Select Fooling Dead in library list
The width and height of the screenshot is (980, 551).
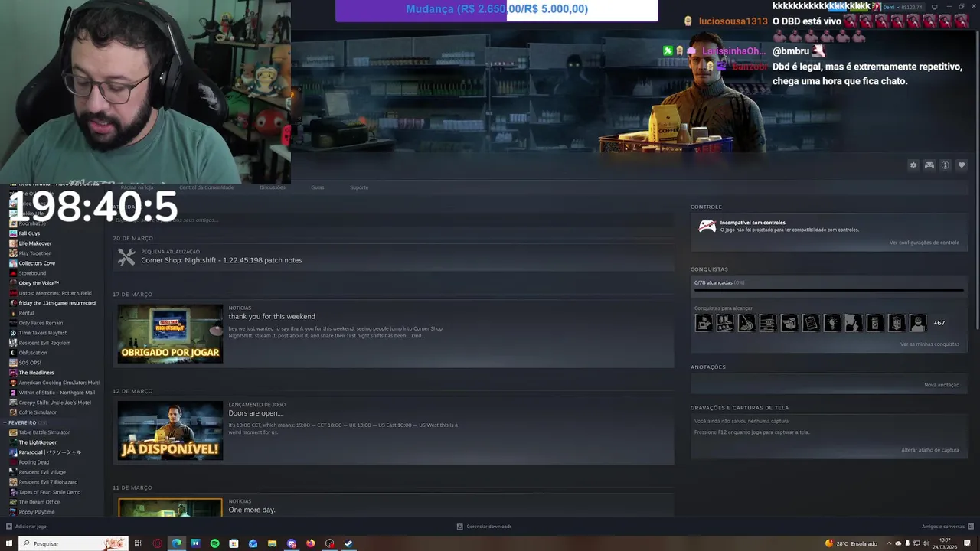(34, 462)
